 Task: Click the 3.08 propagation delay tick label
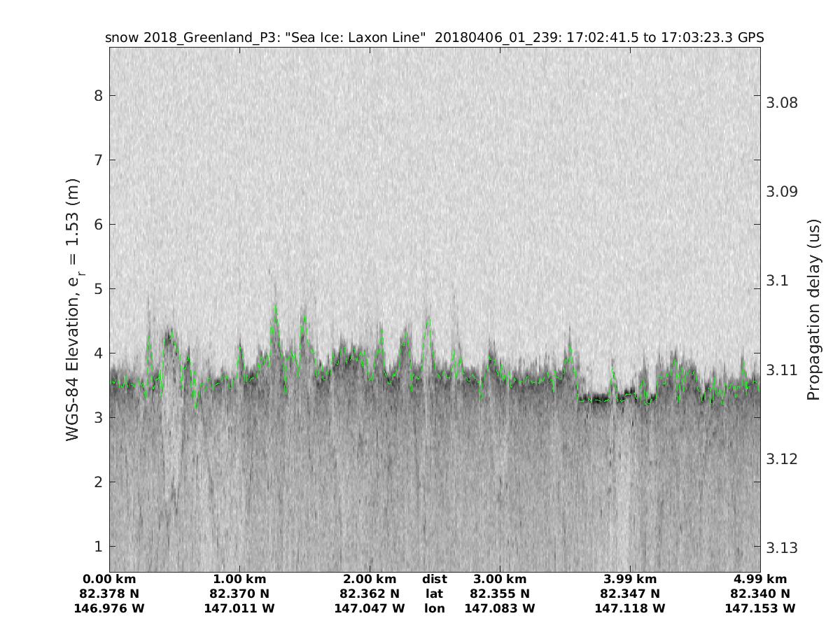click(781, 103)
